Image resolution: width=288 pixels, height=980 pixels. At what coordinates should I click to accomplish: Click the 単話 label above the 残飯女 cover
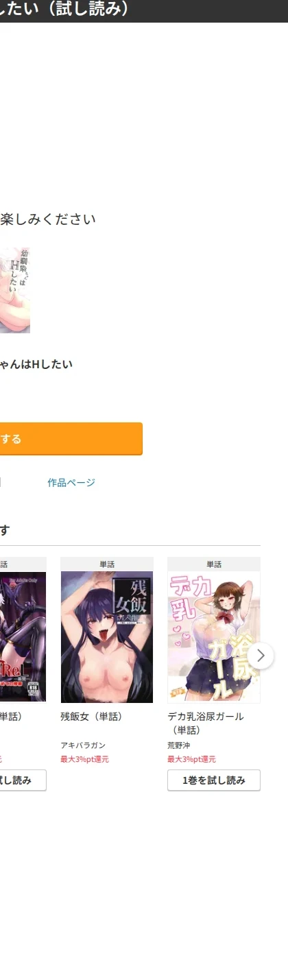(107, 564)
